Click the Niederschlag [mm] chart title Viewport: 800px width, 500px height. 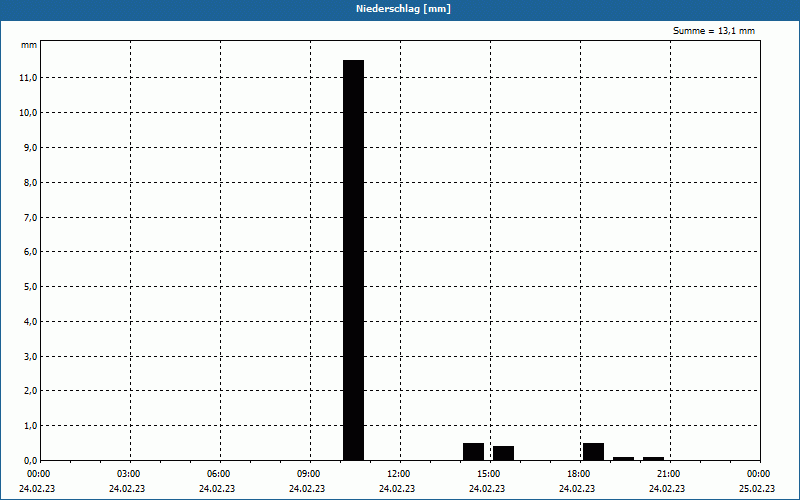point(403,9)
